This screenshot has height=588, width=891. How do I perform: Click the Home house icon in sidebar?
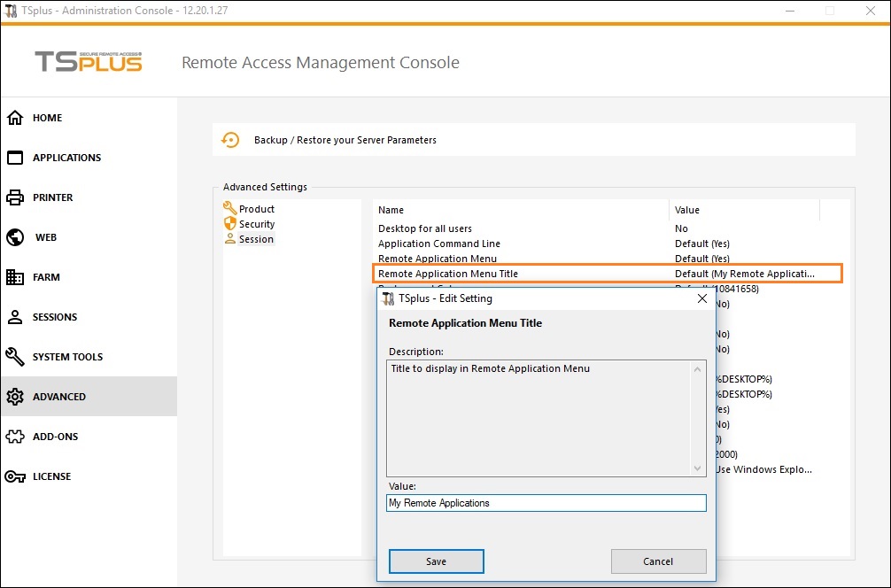pos(15,118)
